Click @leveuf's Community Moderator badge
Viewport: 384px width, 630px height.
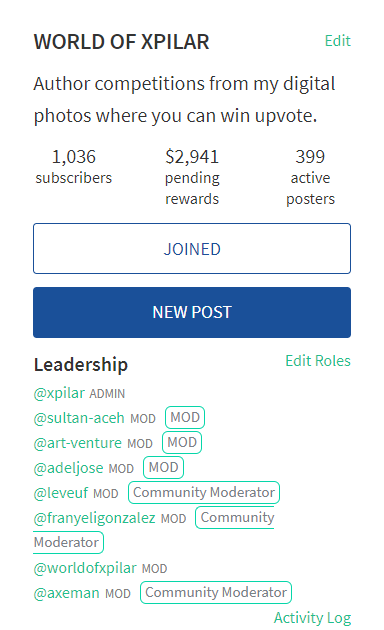(x=204, y=492)
